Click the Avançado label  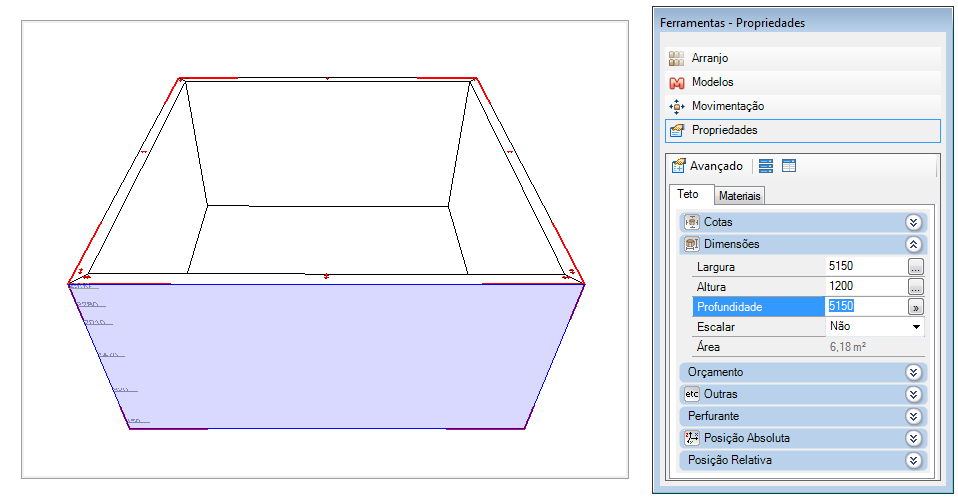coord(716,166)
